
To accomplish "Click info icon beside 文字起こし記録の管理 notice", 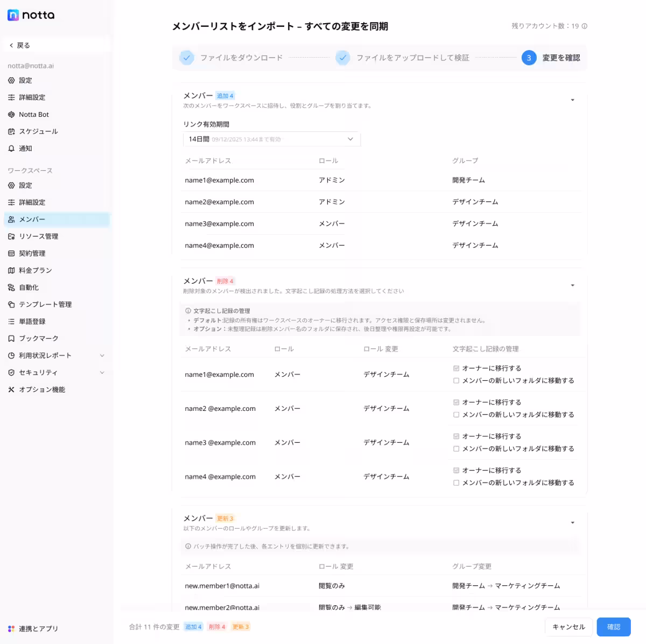I will click(188, 311).
